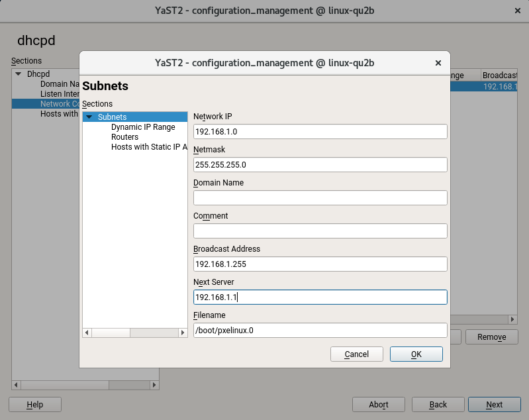Click the Domain Name text box
This screenshot has width=529, height=420.
coord(320,197)
